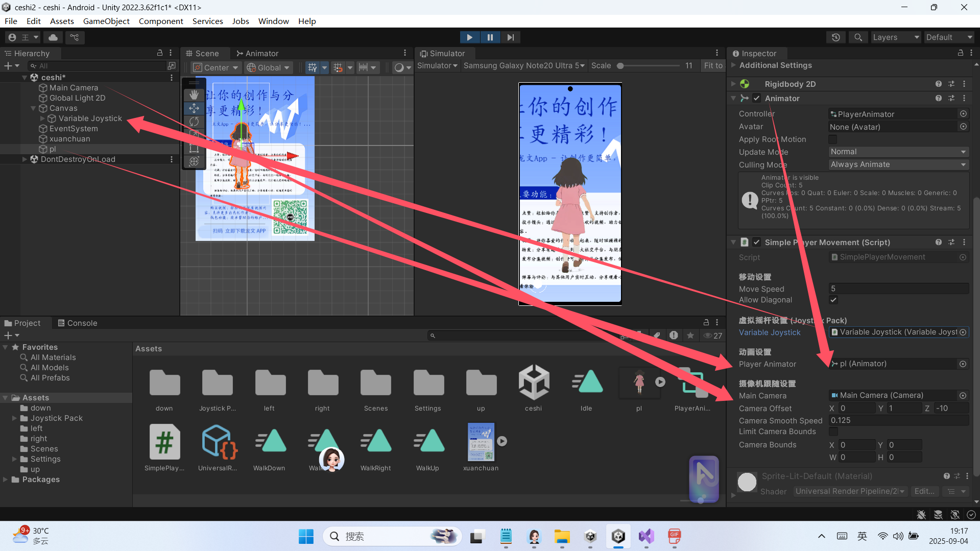The image size is (980, 551).
Task: Expand DontDestroyOnLoad scene
Action: coord(24,159)
